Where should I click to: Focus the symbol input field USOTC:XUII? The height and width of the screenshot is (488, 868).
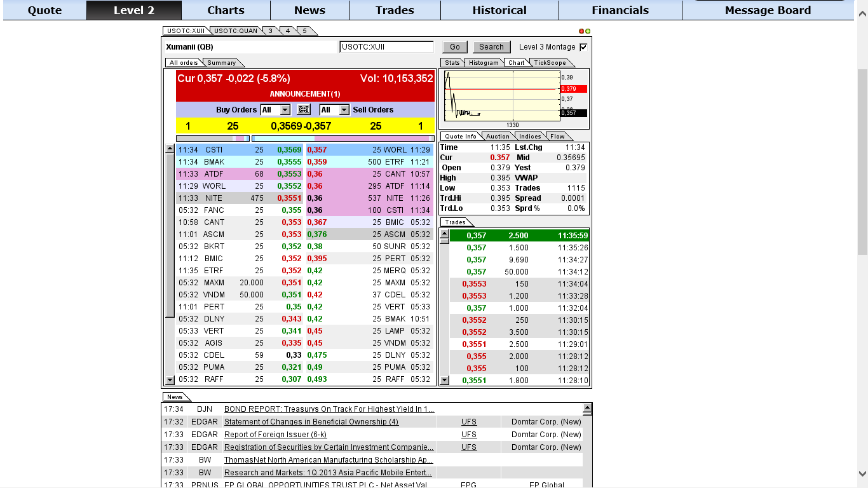point(386,47)
